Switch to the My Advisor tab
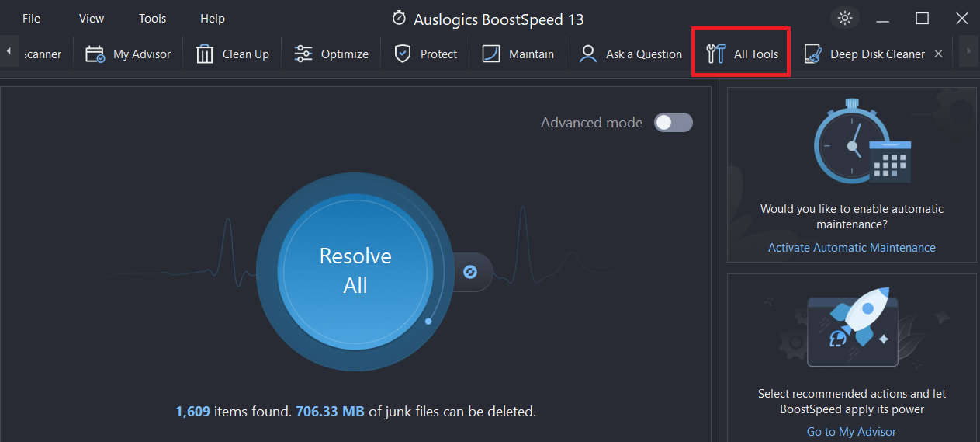The height and width of the screenshot is (442, 980). point(128,54)
